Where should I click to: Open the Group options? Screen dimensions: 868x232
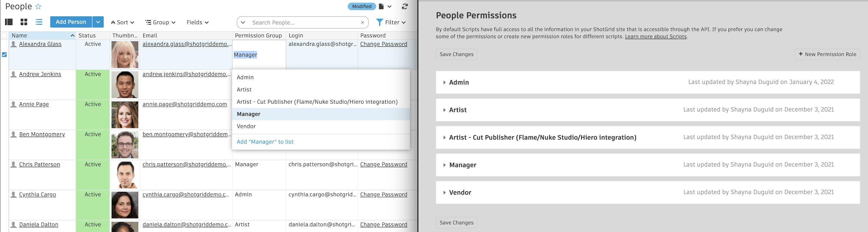coord(160,22)
